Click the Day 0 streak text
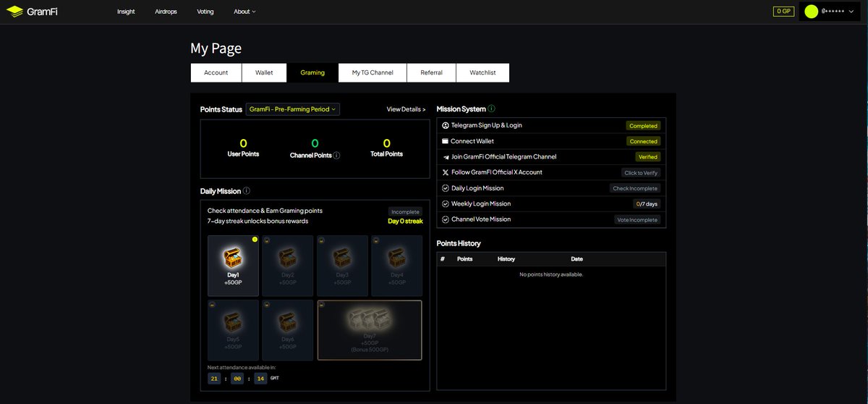 coord(405,222)
